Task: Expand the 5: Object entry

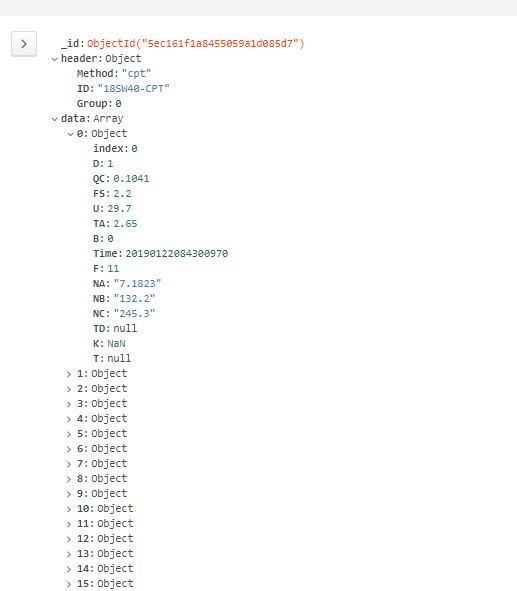Action: point(69,434)
